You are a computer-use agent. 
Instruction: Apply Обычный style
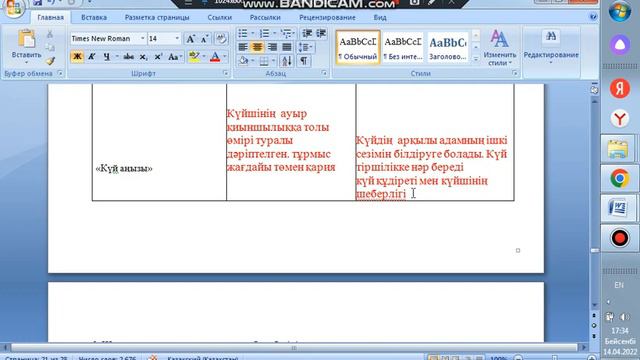[x=358, y=47]
